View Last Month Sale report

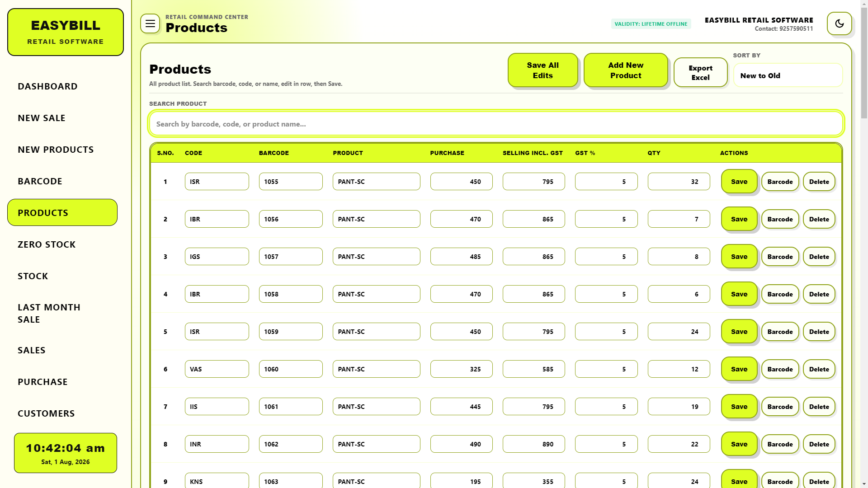62,313
